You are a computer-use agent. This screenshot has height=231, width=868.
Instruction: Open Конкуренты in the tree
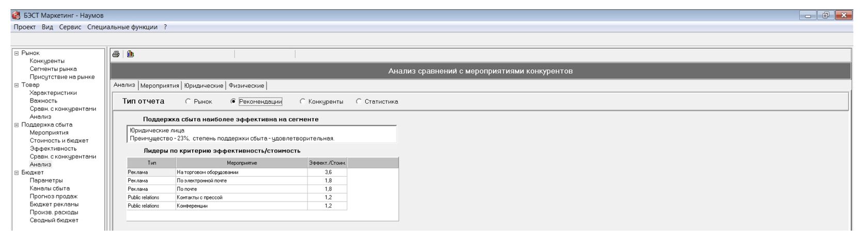[47, 61]
